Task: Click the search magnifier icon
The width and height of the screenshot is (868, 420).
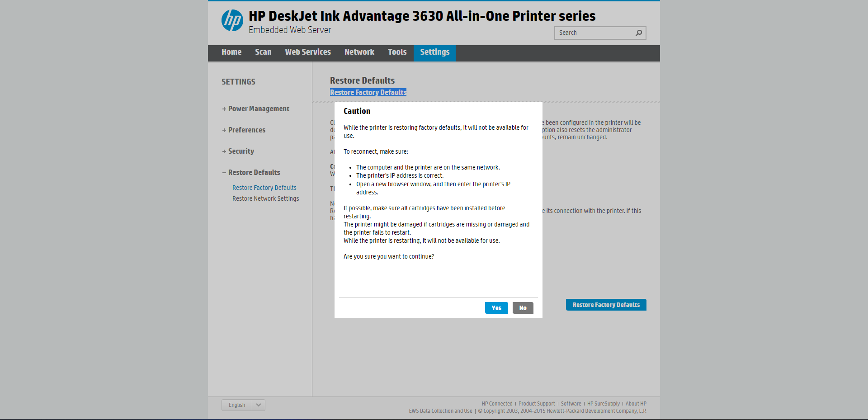Action: point(639,33)
